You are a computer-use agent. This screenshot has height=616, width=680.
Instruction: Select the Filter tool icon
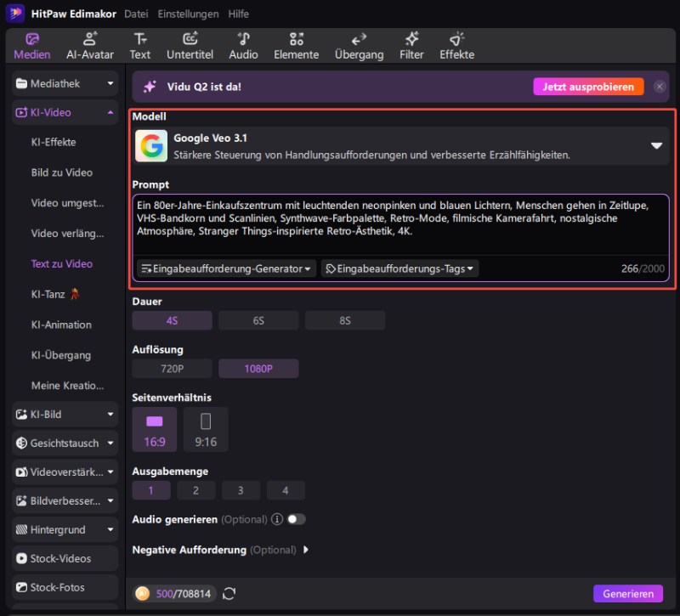coord(411,46)
